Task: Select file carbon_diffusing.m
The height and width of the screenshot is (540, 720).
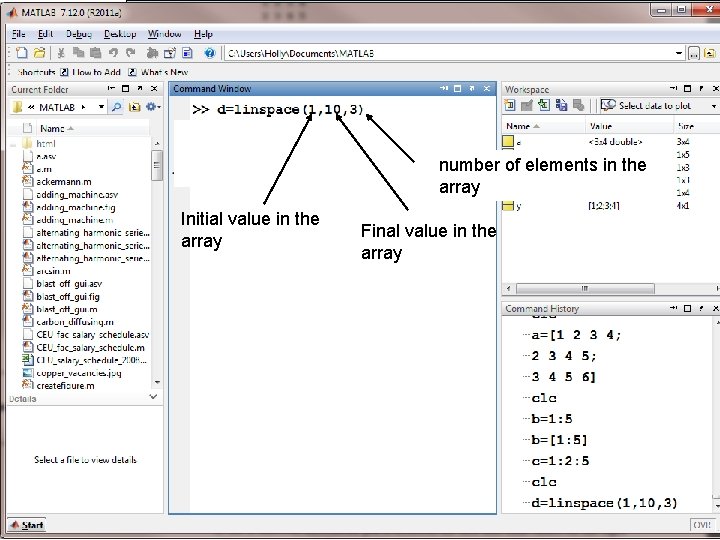Action: [x=74, y=322]
